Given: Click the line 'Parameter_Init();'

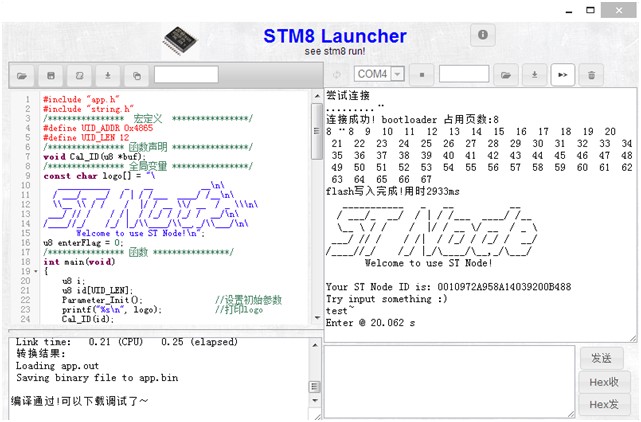Looking at the screenshot, I should point(102,300).
